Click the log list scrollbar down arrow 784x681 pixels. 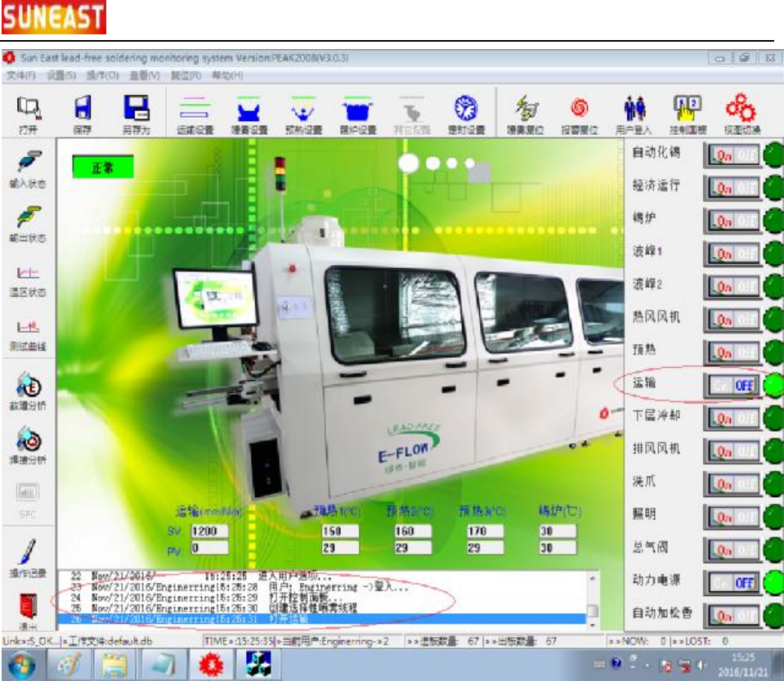[593, 625]
